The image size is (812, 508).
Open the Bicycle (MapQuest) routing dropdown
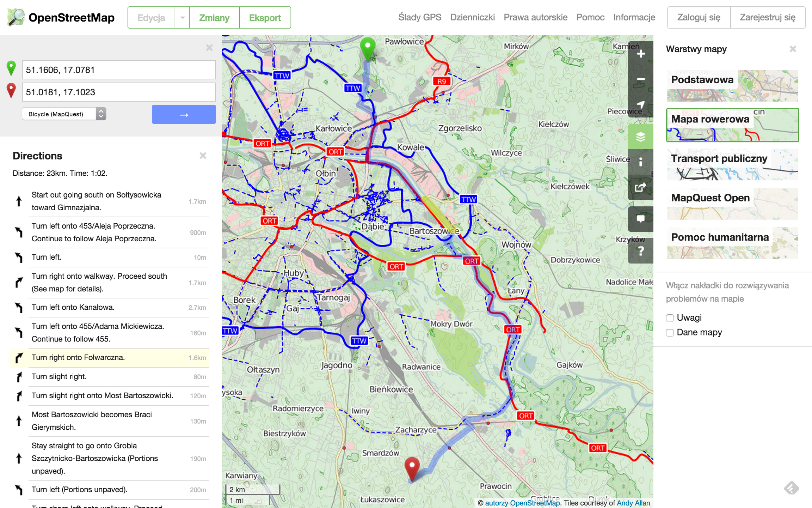tap(64, 114)
